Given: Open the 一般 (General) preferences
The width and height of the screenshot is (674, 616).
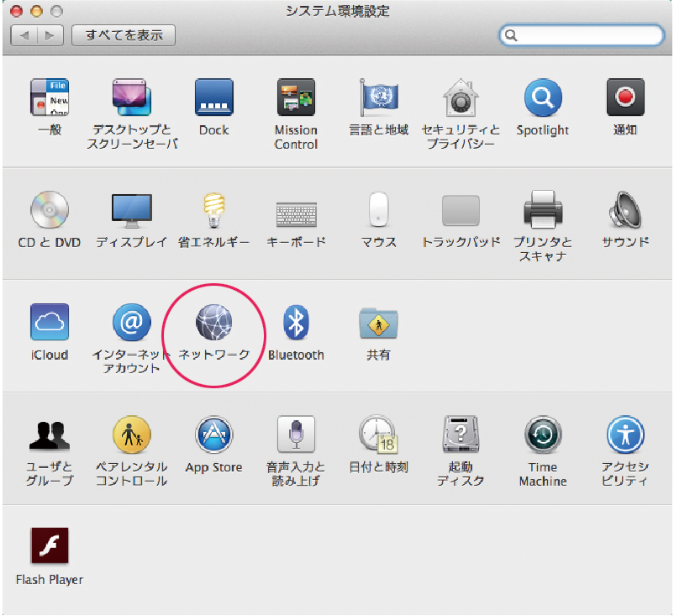Looking at the screenshot, I should [x=50, y=97].
